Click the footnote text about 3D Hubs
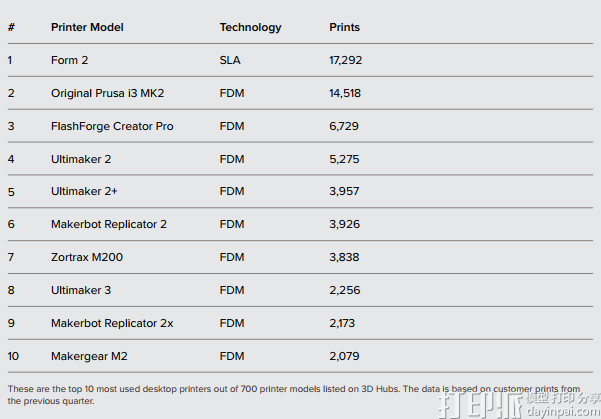Screen dimensions: 601x419 294,395
